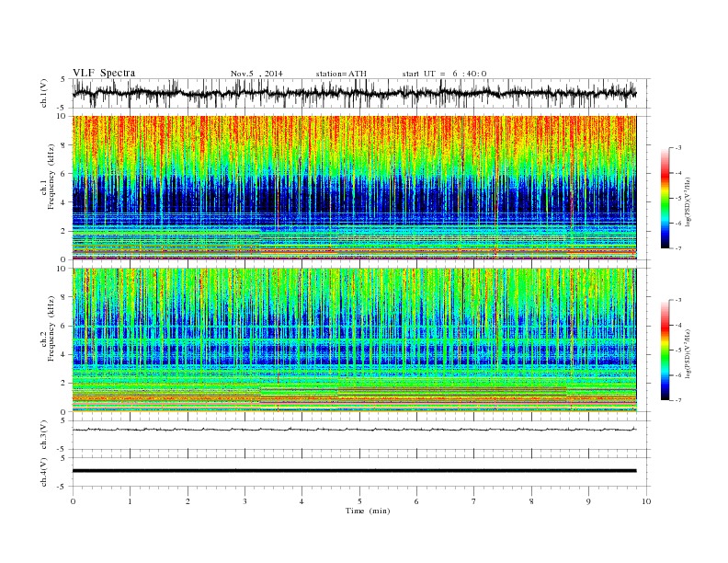The image size is (728, 563).
Task: Click the "1" tick on the time axis
Action: pyautogui.click(x=130, y=501)
